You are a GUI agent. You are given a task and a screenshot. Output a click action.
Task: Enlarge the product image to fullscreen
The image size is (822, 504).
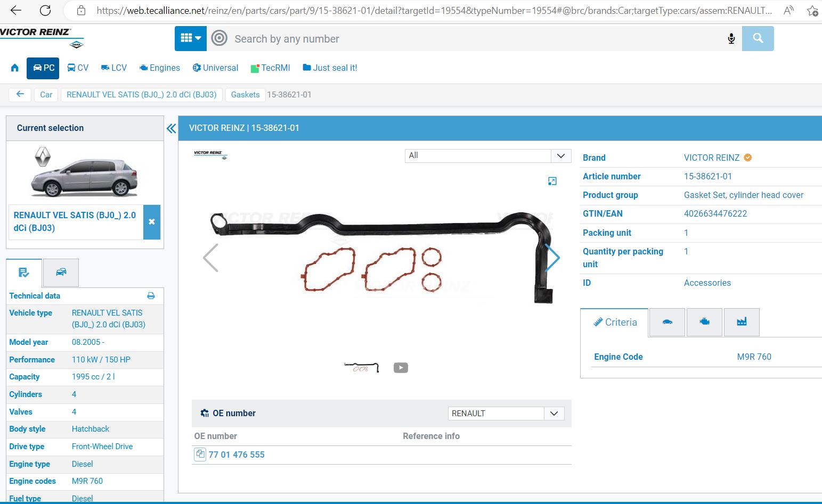[552, 181]
